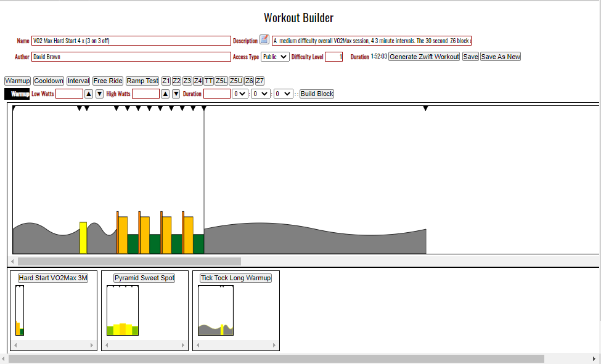Select the Warmup block type

pyautogui.click(x=17, y=81)
